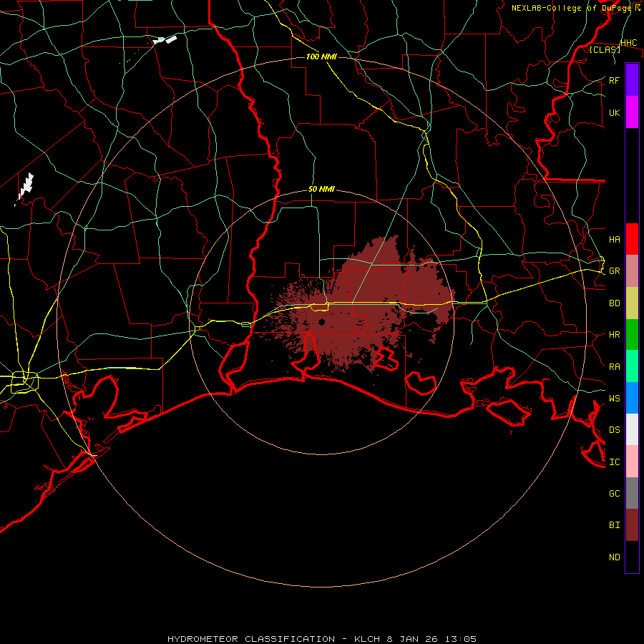644x644 pixels.
Task: Click the HHC product code label
Action: pos(628,43)
